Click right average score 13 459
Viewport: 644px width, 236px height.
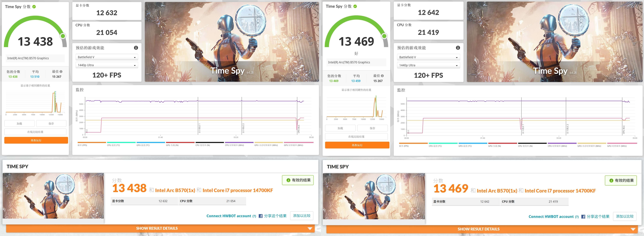point(356,81)
